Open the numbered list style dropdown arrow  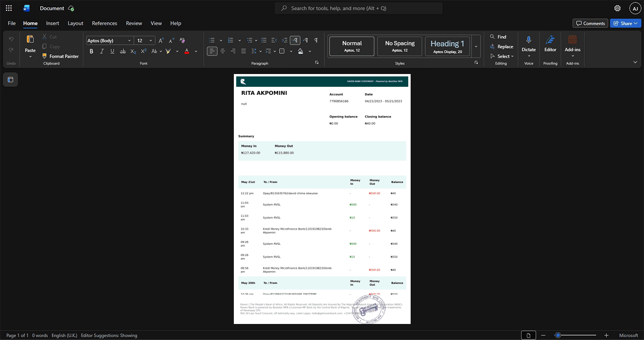click(239, 41)
